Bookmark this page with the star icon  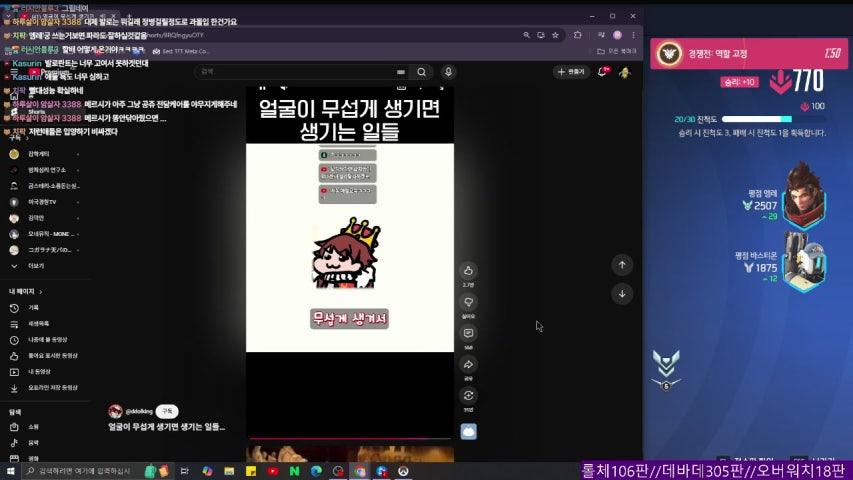554,35
